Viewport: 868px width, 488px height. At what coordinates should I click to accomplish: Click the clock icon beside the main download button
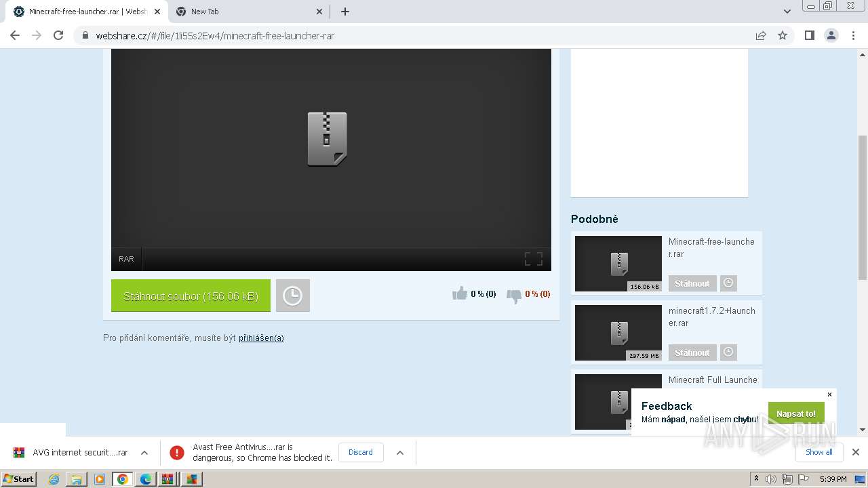tap(292, 296)
